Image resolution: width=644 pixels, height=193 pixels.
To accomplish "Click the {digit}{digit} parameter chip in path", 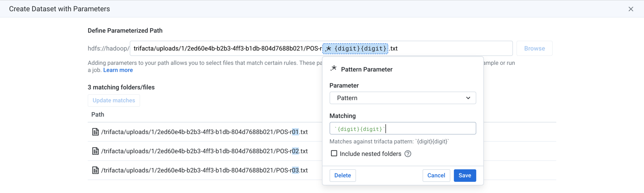I will pos(360,48).
